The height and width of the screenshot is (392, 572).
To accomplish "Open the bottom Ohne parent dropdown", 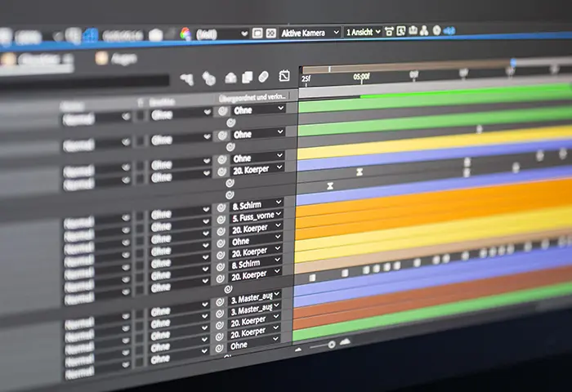I will (253, 345).
